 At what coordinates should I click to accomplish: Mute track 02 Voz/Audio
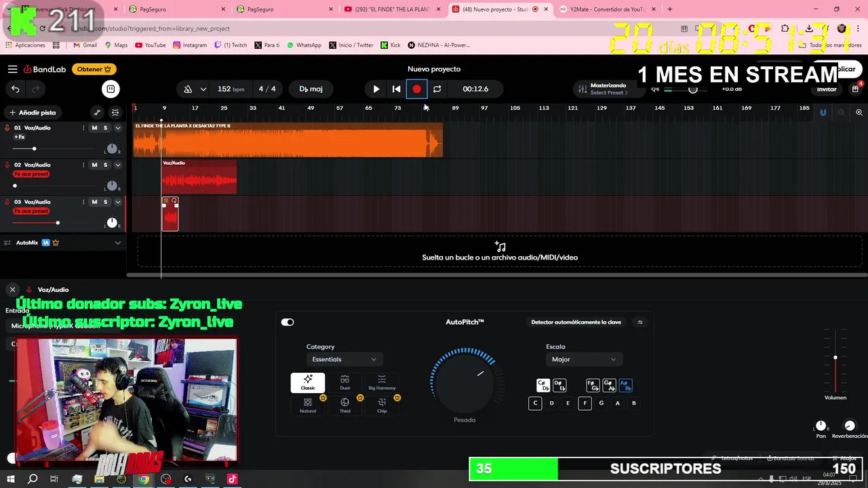pos(94,165)
